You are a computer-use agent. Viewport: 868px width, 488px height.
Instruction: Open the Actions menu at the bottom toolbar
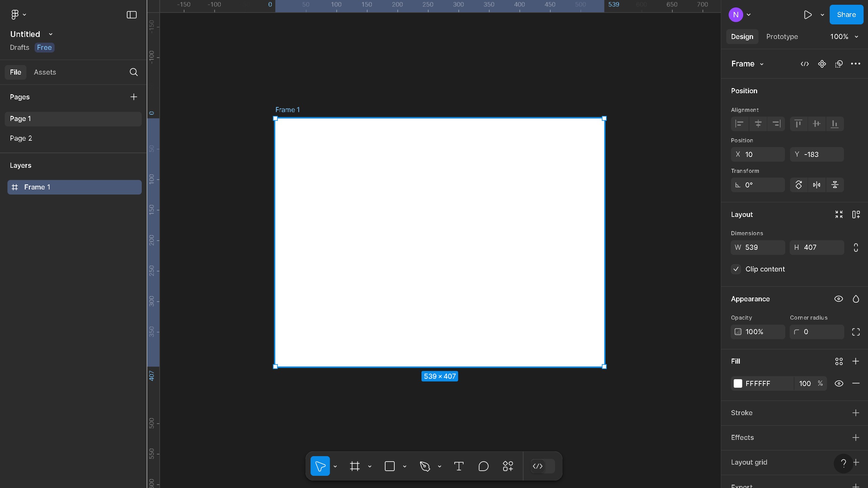coord(508,466)
